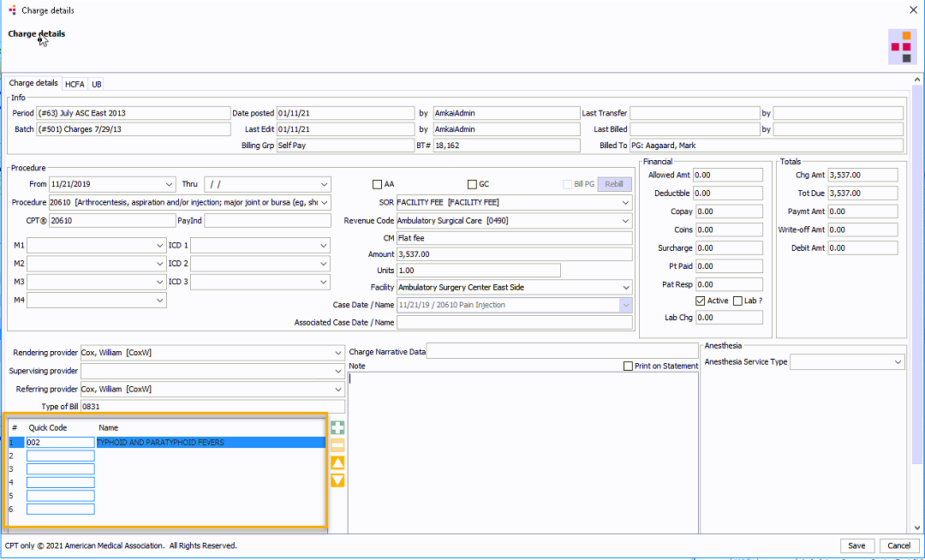Add a new diagnosis code row with green plus

(337, 428)
